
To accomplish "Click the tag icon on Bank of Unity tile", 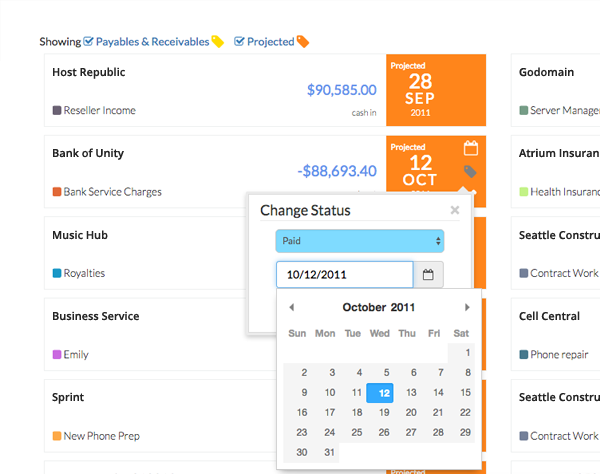I will point(471,172).
